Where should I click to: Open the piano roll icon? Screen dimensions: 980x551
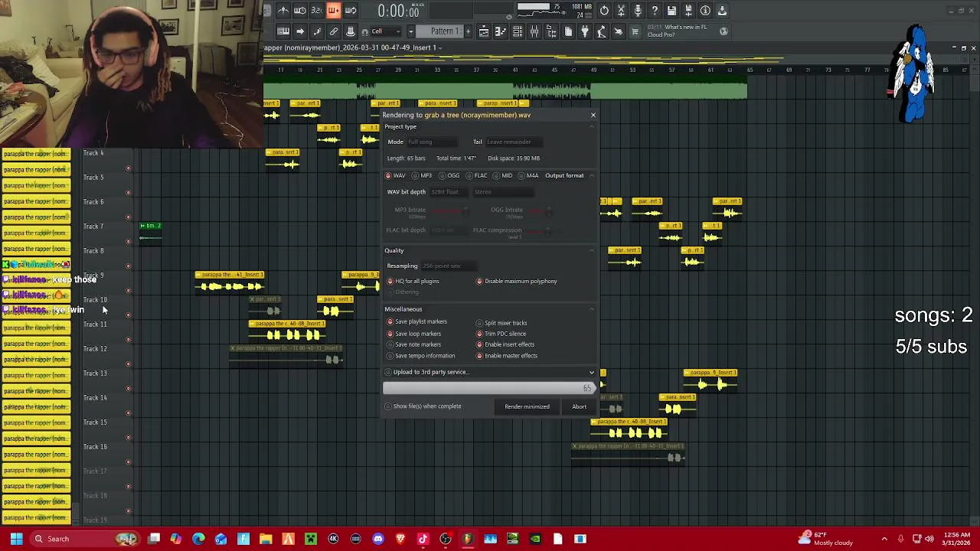pos(501,31)
